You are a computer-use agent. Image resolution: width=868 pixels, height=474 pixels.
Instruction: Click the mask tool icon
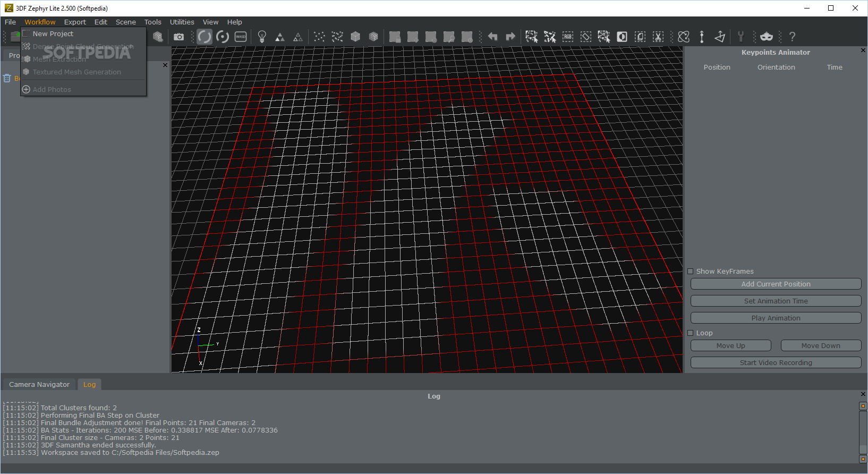[767, 37]
